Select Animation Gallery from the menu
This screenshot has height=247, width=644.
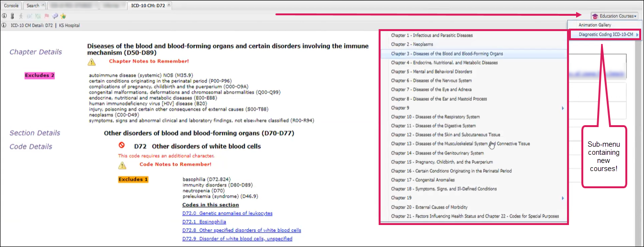point(595,25)
